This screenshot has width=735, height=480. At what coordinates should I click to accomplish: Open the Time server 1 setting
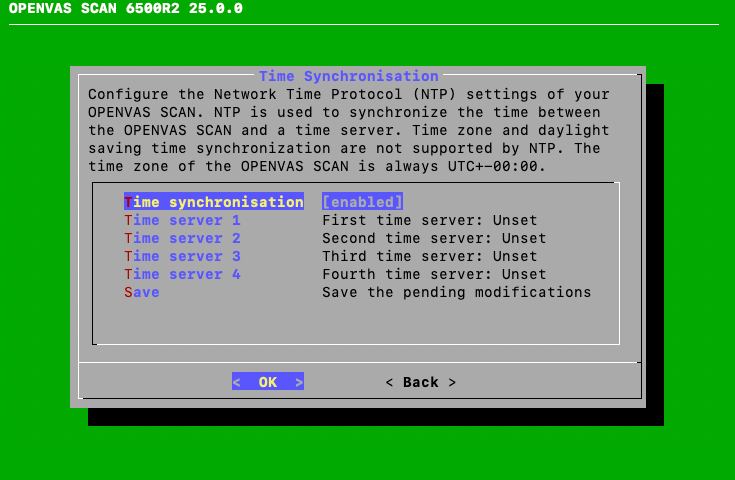(x=182, y=220)
